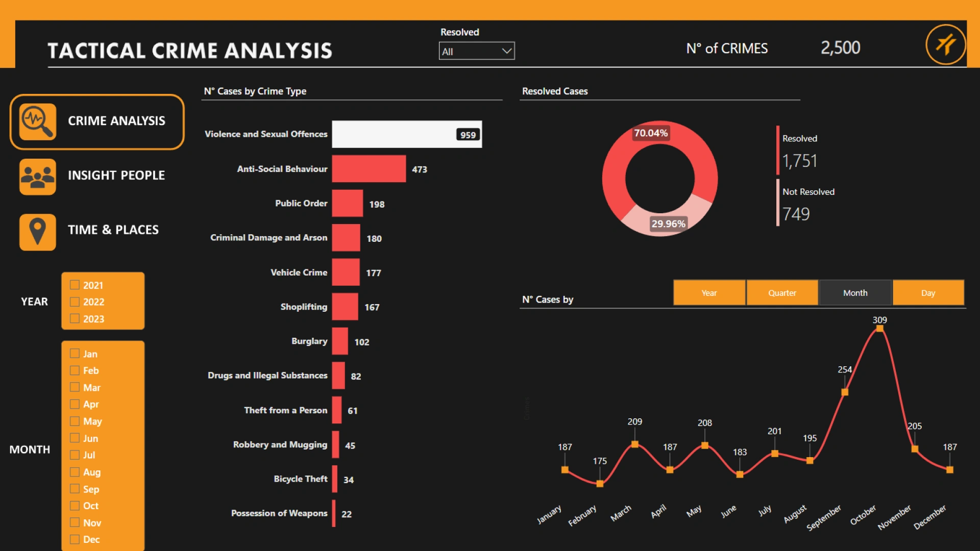The height and width of the screenshot is (551, 980).
Task: Click the May data point 208
Action: 704,445
